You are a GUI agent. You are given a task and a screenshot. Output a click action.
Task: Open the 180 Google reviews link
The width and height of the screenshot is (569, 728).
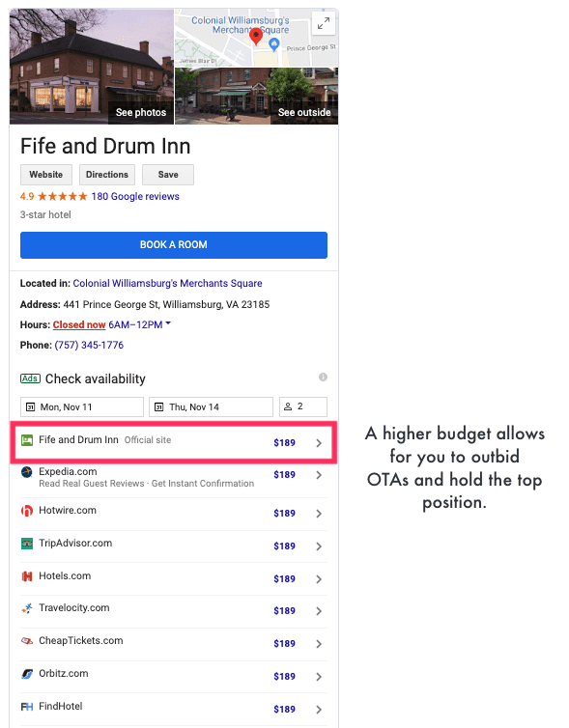pos(135,196)
